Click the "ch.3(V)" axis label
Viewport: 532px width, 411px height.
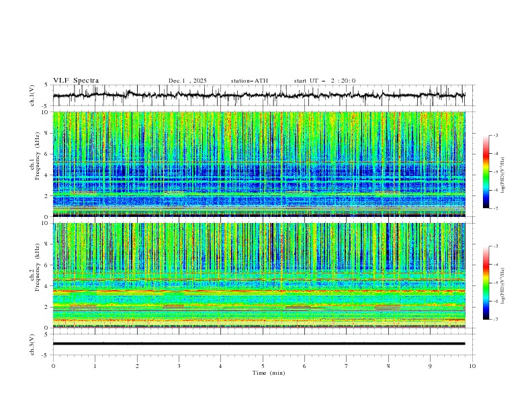tap(32, 345)
